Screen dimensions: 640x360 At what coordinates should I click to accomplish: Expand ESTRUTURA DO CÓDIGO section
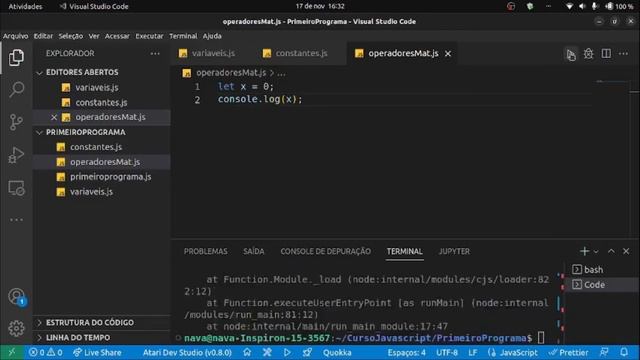click(101, 322)
